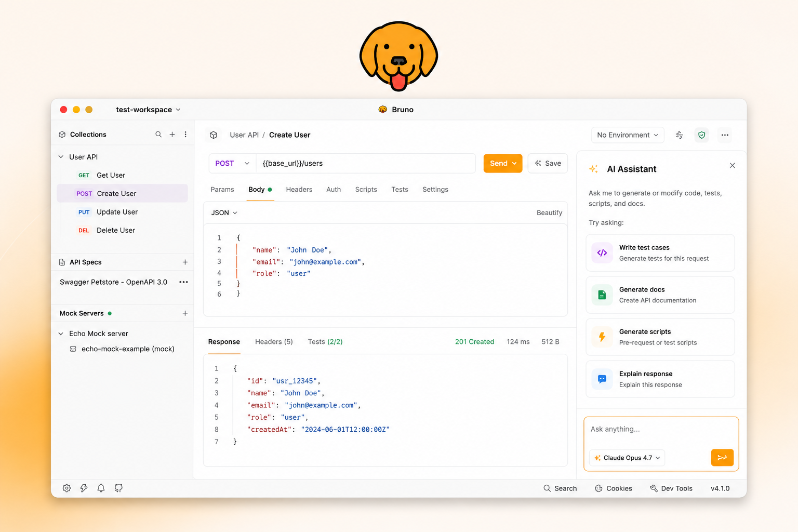Open the variables sync icon next to environment
Image resolution: width=798 pixels, height=532 pixels.
point(679,135)
